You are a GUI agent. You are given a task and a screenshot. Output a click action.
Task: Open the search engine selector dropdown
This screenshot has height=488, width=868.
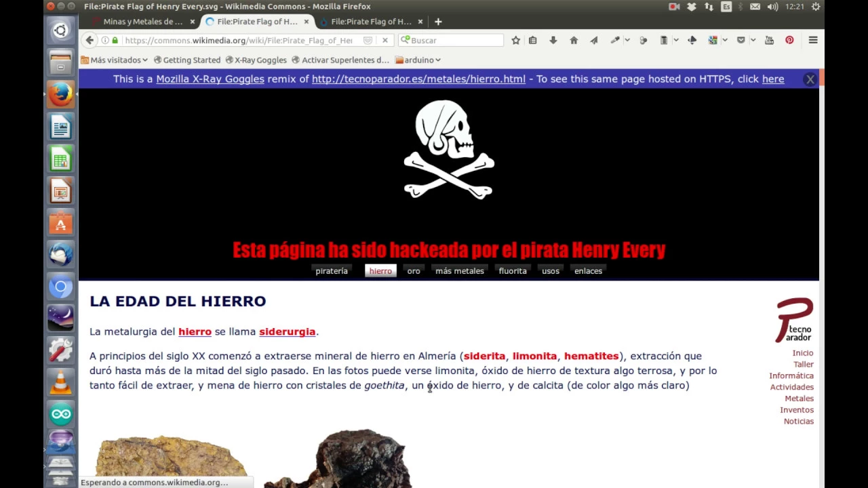coord(406,40)
